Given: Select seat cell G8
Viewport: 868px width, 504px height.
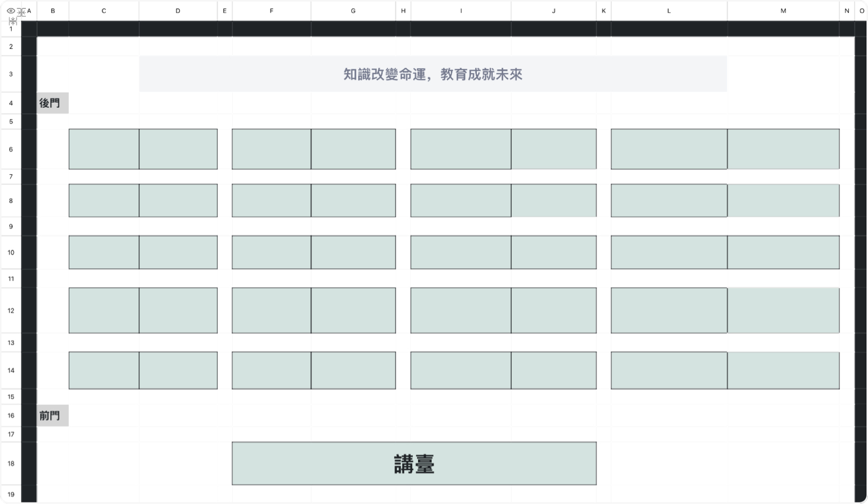Looking at the screenshot, I should (353, 201).
